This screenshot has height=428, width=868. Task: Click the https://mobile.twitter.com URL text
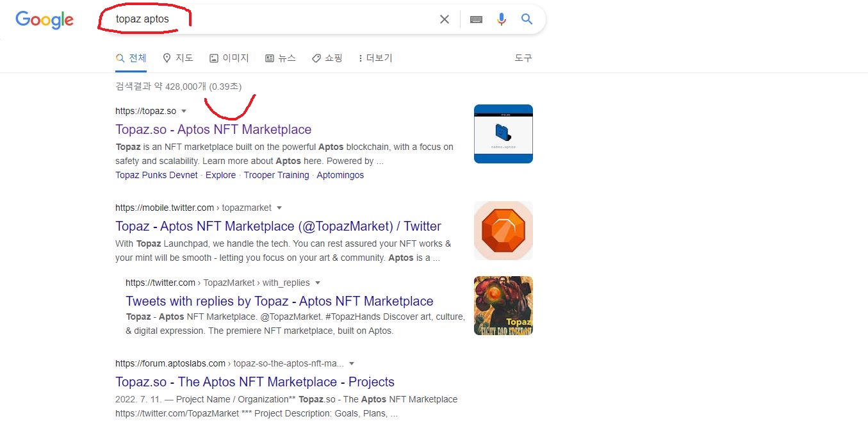(x=165, y=208)
